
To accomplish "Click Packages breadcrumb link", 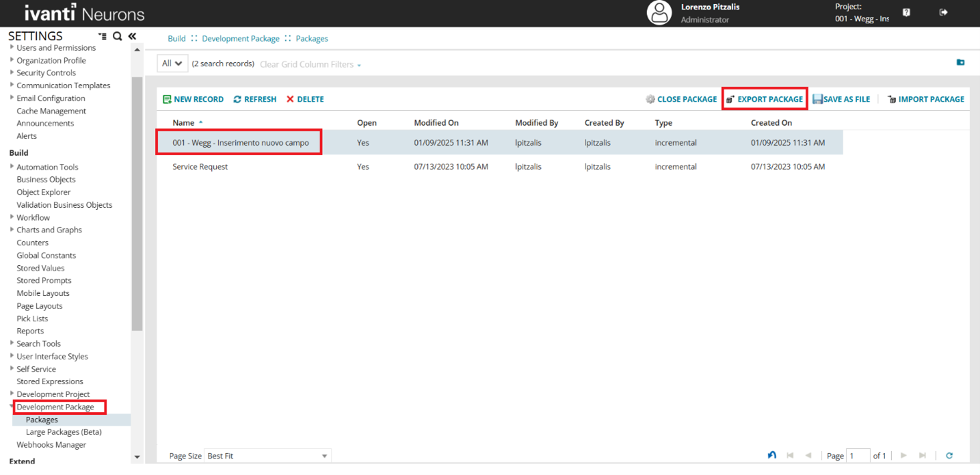I will 312,39.
